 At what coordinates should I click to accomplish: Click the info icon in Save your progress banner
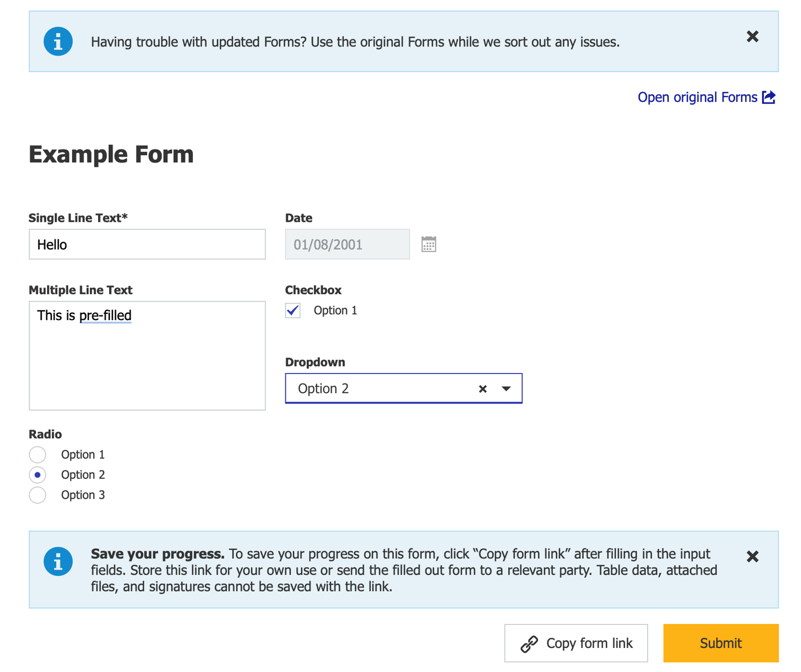click(58, 561)
